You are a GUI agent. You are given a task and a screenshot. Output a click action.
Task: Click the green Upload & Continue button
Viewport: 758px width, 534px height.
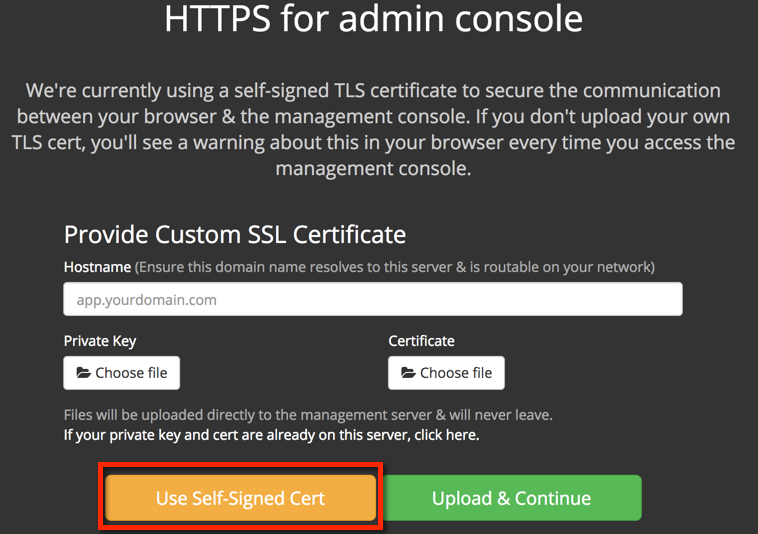pyautogui.click(x=511, y=498)
